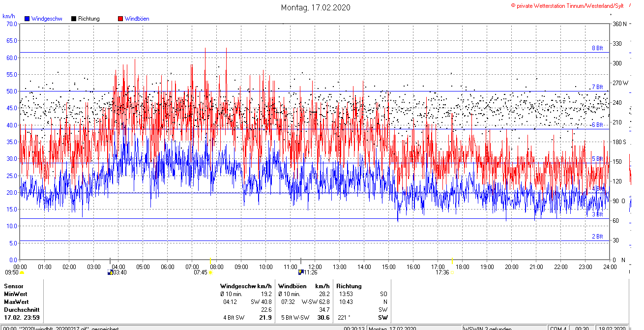This screenshot has width=644, height=330.
Task: Click the MaxWert row label
Action: pyautogui.click(x=17, y=302)
